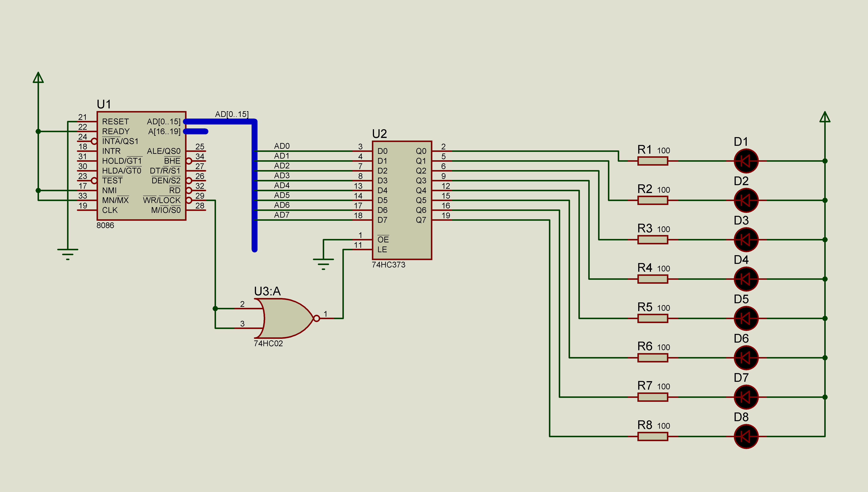This screenshot has height=492, width=868.
Task: Click the short blue A[16..19] bus stub
Action: 197,132
